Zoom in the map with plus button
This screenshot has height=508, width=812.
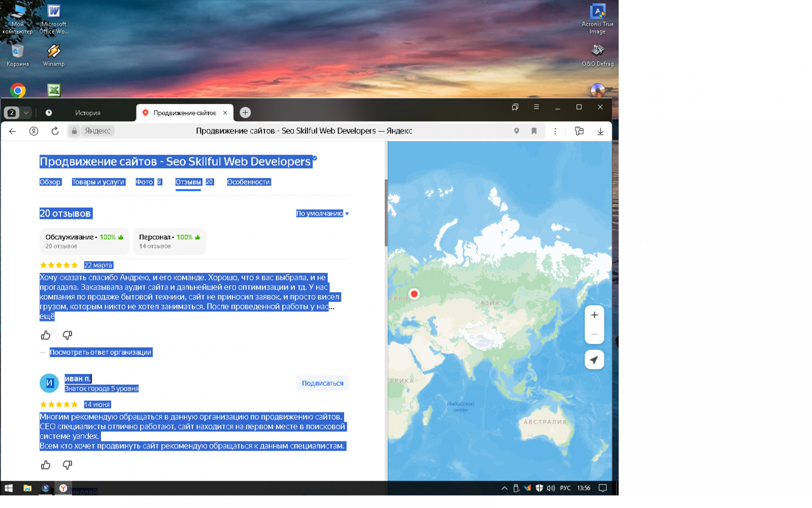coord(594,315)
